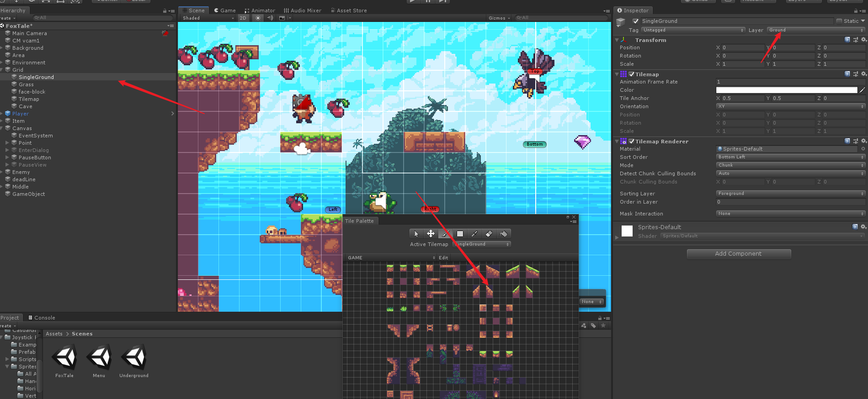Screen dimensions: 868x399
Task: Click the Tilemap Color swatch
Action: pyautogui.click(x=787, y=90)
